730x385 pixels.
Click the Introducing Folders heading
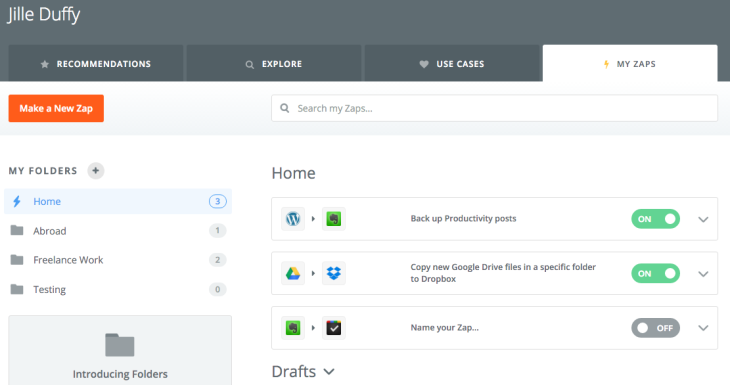point(120,374)
